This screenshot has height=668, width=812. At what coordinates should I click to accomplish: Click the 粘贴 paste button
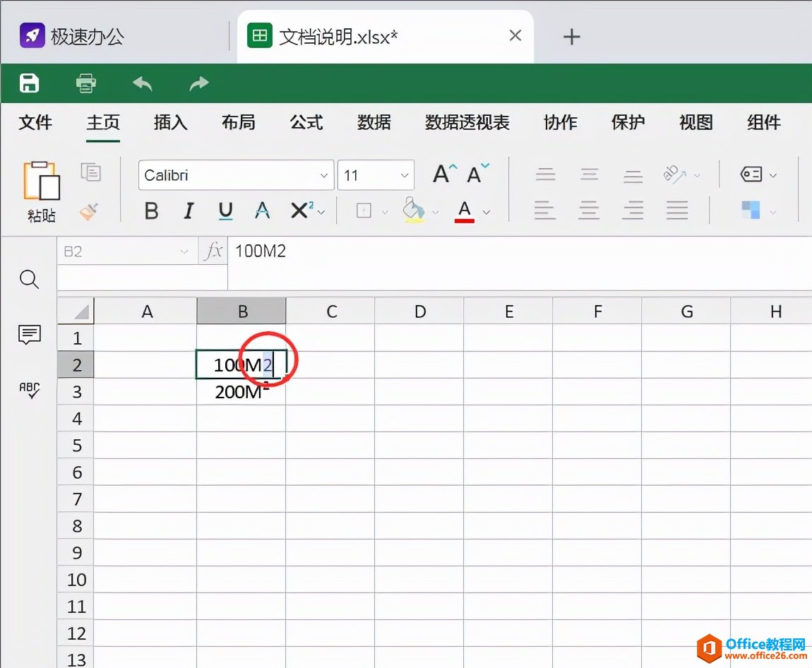coord(42,191)
